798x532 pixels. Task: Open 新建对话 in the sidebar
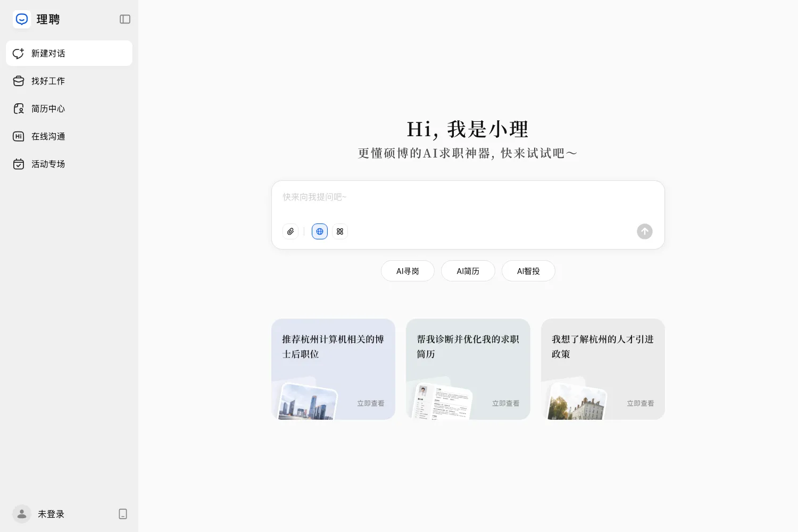pos(69,53)
